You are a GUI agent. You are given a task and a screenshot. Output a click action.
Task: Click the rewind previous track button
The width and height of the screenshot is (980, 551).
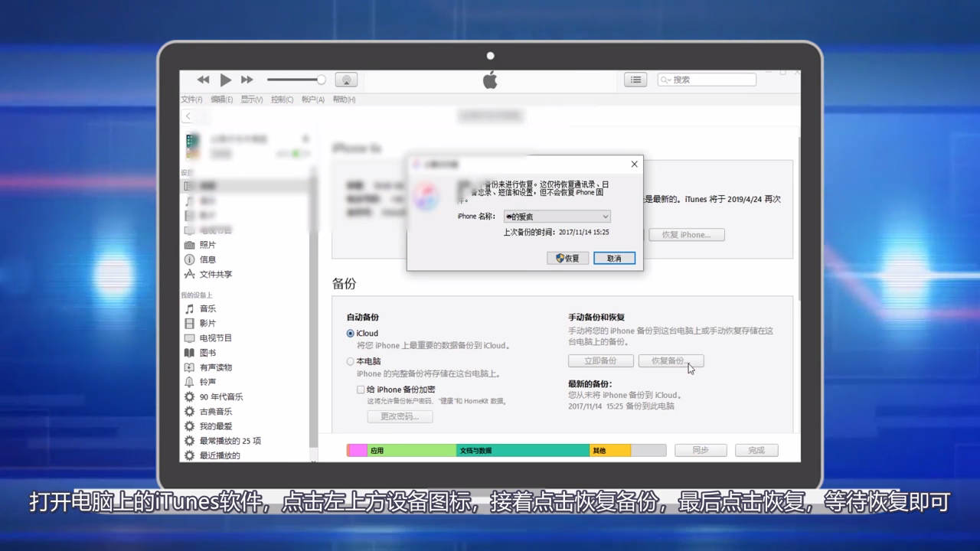coord(203,80)
